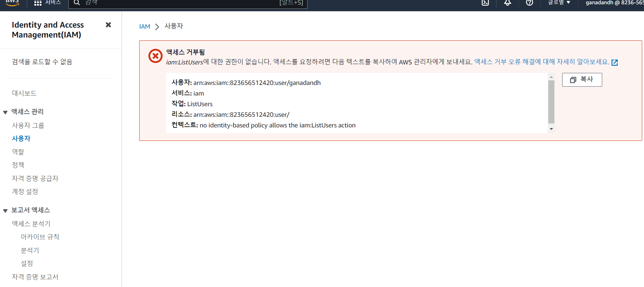
Task: Copy the error text with 복사 button
Action: [582, 80]
